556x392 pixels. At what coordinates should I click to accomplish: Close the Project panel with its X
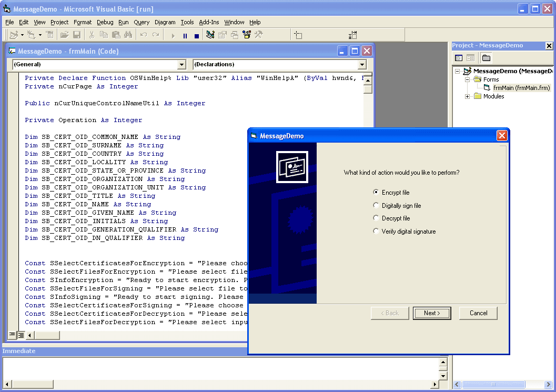click(x=549, y=45)
